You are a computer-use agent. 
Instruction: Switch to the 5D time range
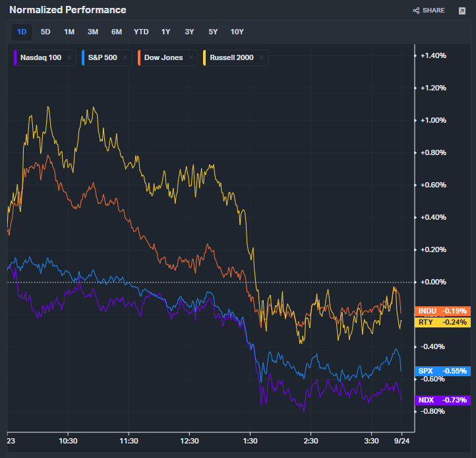[45, 32]
